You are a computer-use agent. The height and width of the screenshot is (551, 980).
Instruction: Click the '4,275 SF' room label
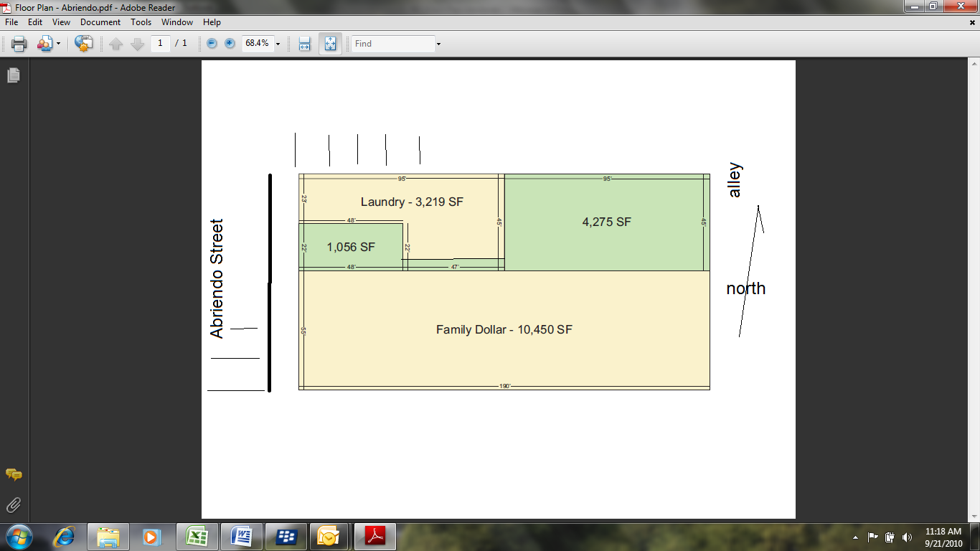pos(607,222)
